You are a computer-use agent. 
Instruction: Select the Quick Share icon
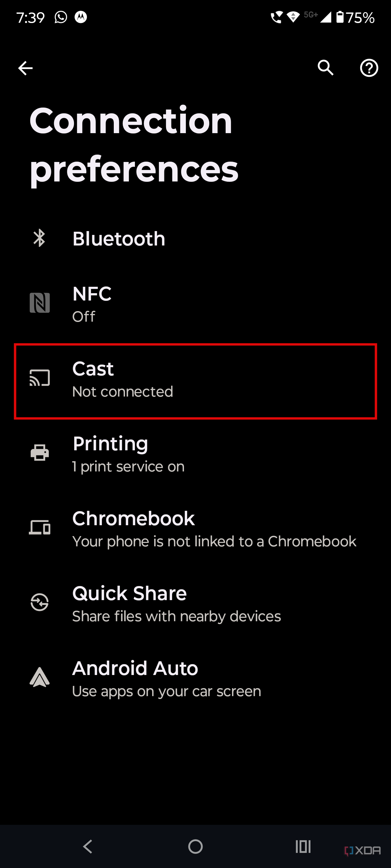(39, 603)
